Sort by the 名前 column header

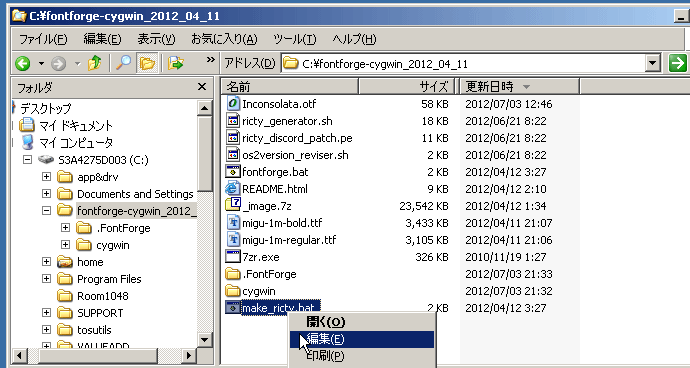coord(290,87)
